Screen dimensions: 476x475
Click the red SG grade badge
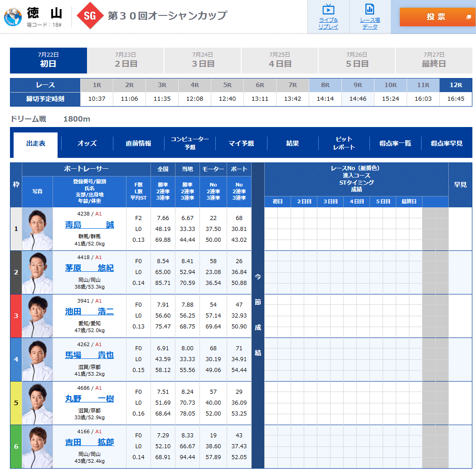point(90,16)
